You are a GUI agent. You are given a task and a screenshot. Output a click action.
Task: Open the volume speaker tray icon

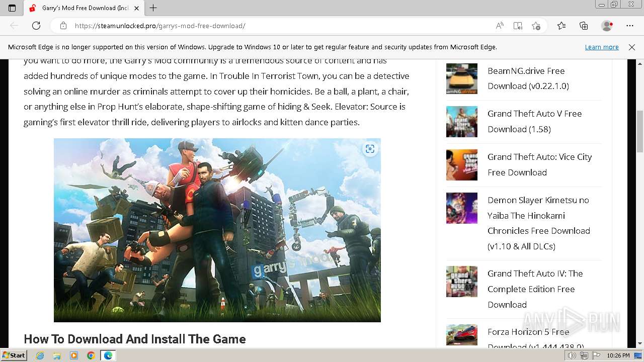click(572, 355)
